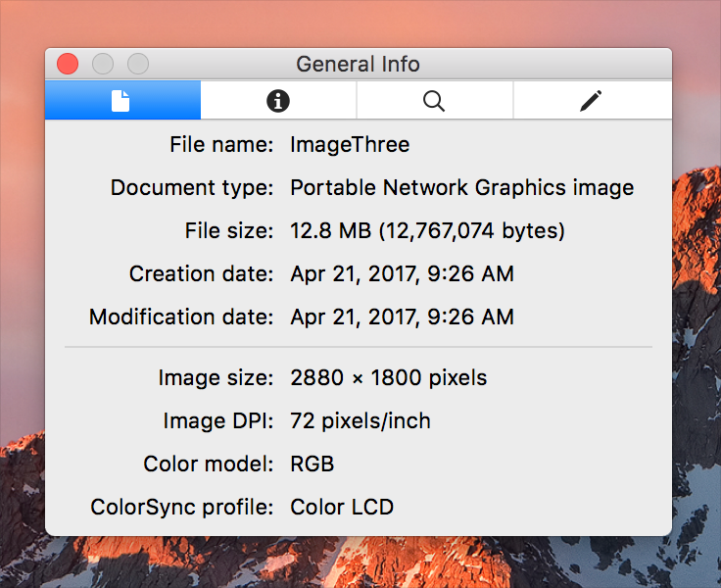
Task: Click the grayed minimize window button
Action: click(x=103, y=64)
